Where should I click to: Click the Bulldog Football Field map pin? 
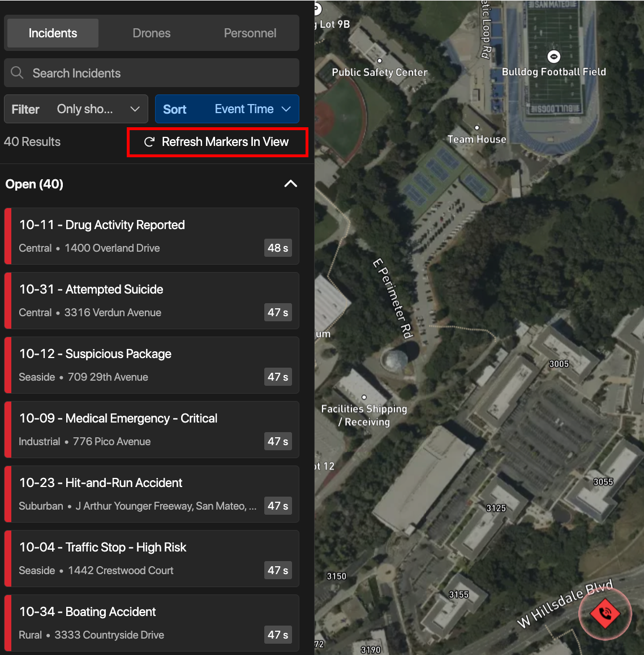tap(553, 57)
